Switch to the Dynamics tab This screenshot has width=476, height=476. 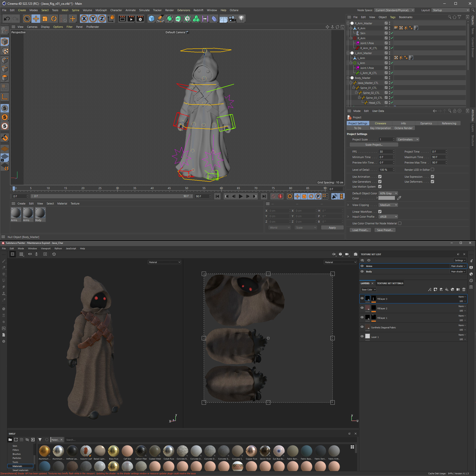[426, 123]
